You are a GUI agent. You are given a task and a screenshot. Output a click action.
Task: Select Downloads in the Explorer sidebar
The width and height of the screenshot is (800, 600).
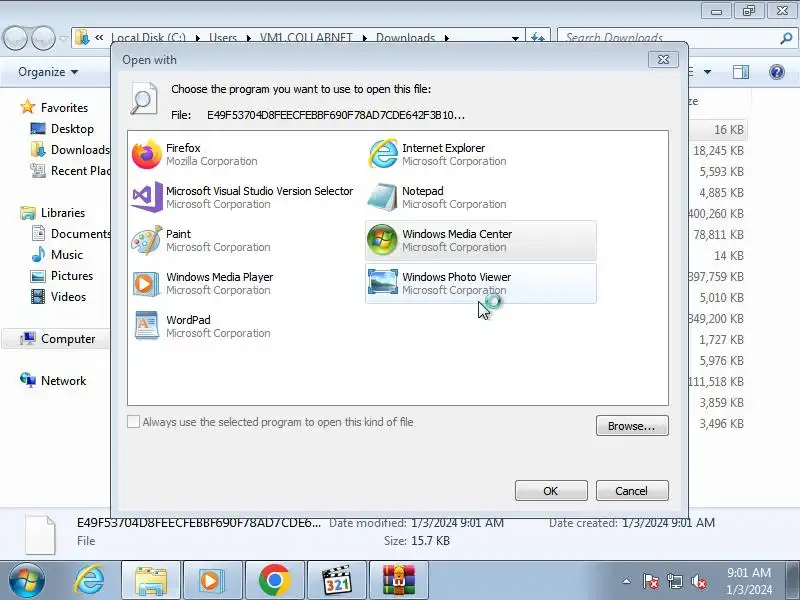[x=70, y=149]
